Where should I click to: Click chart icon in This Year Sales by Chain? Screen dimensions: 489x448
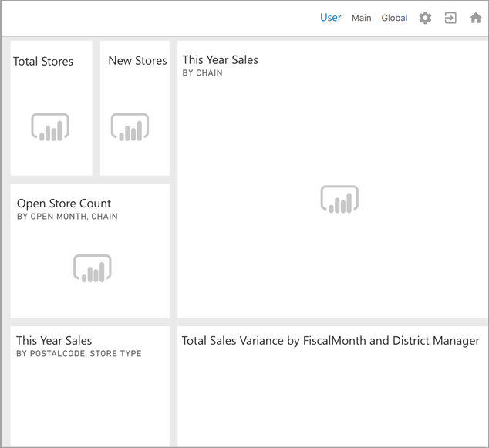tap(339, 200)
